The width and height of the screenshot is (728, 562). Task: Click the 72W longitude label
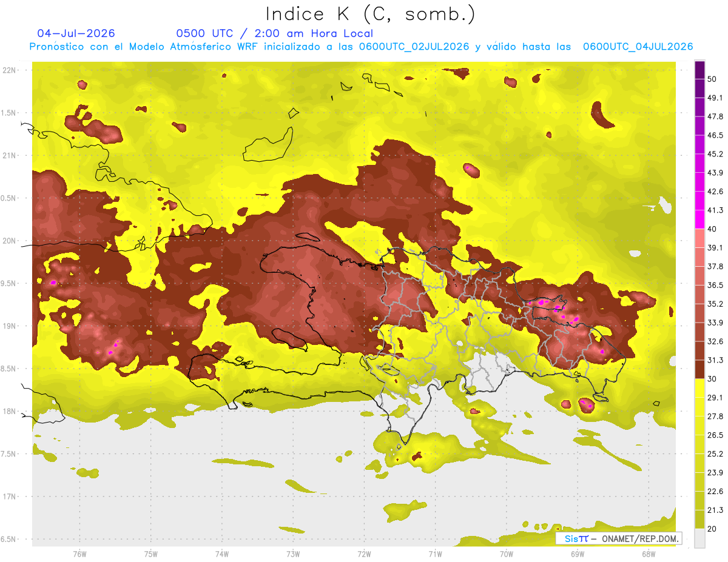(364, 554)
